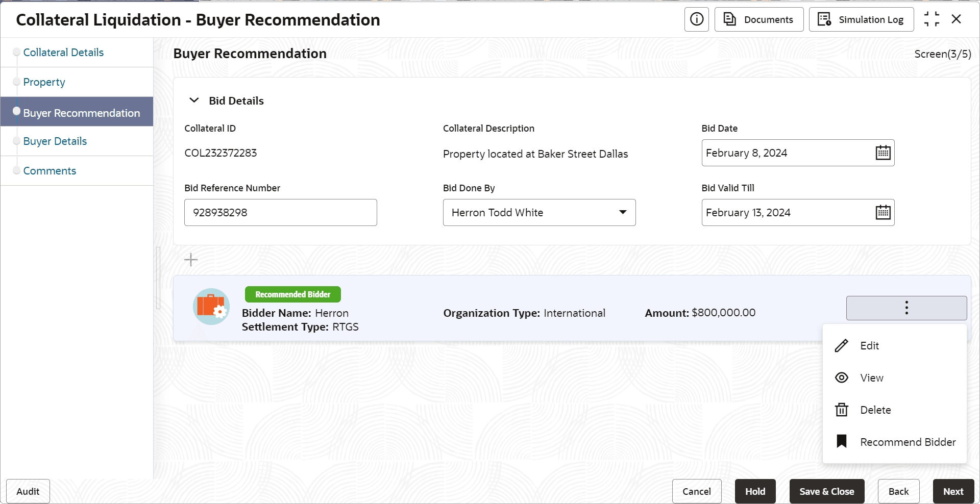Screen dimensions: 980x504
Task: Collapse the Bid Details section
Action: [x=194, y=100]
